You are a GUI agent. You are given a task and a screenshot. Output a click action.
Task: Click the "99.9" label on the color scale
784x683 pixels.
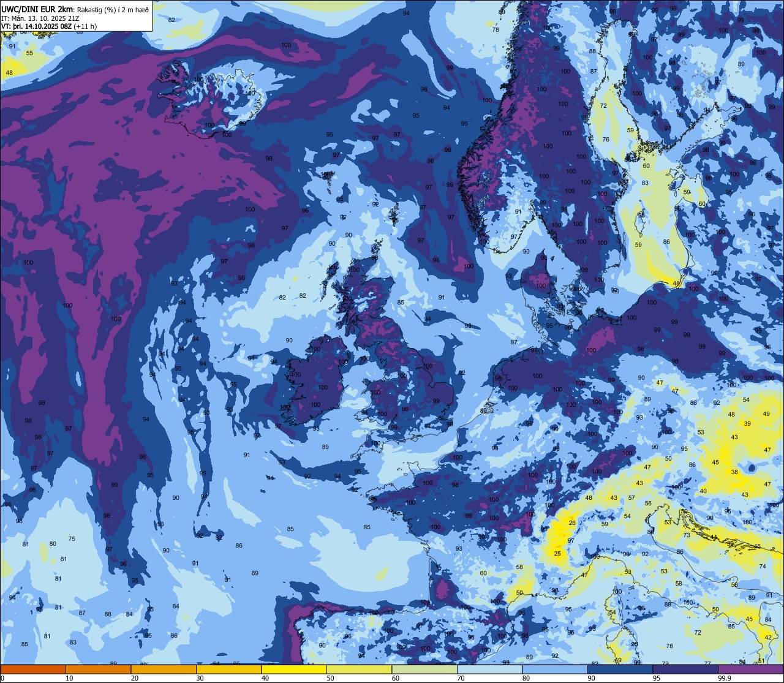725,678
